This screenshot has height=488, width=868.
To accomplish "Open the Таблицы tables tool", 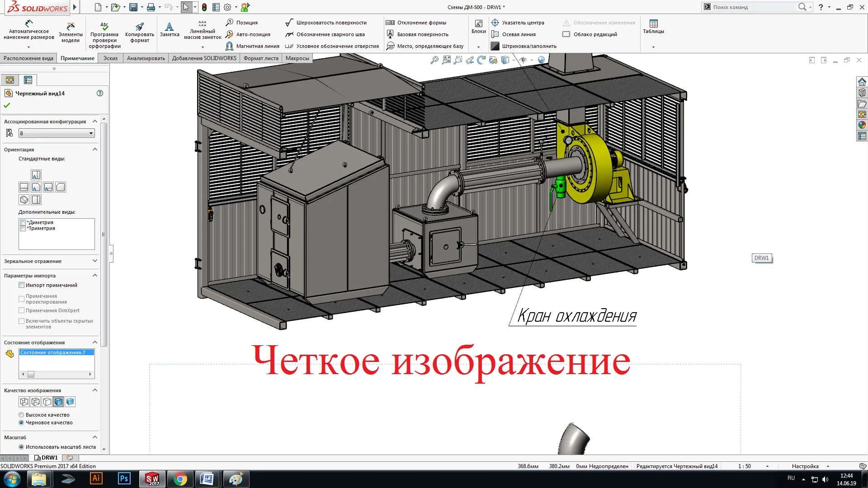I will click(x=654, y=27).
